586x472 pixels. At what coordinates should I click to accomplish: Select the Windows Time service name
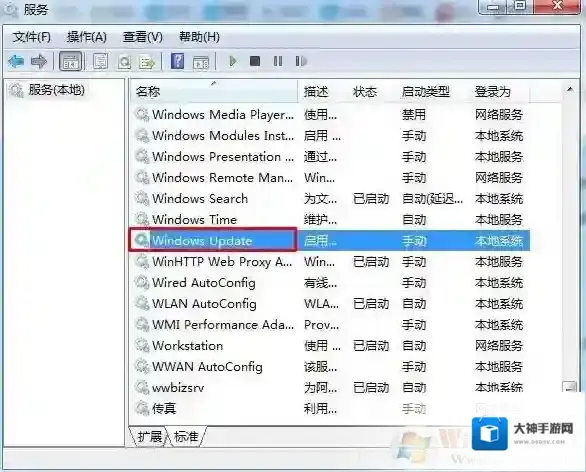[x=194, y=219]
